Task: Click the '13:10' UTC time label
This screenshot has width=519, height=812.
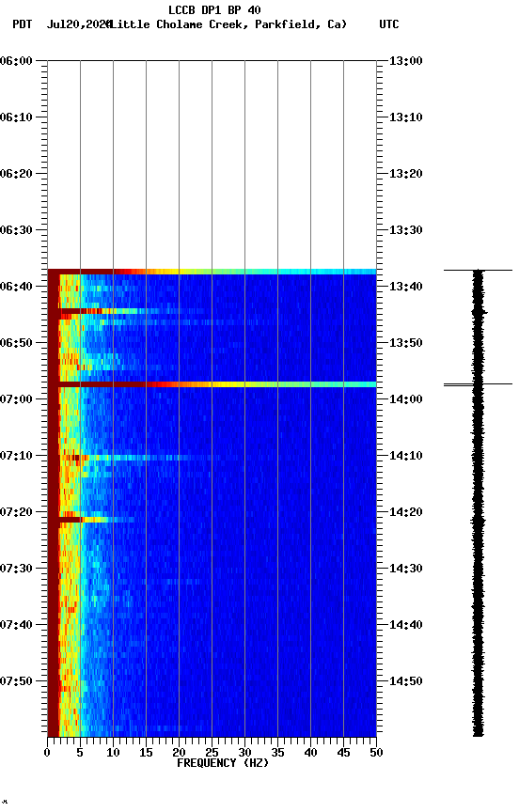Action: click(406, 117)
